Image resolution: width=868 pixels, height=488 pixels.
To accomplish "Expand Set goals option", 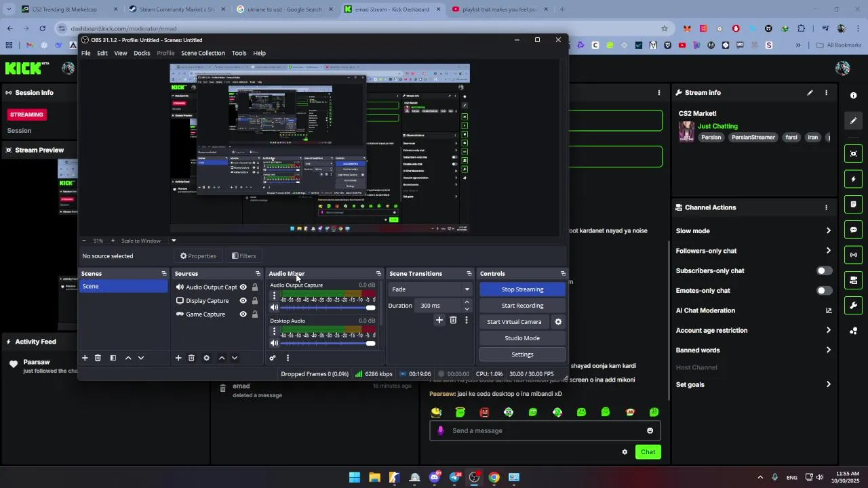I will [x=828, y=384].
